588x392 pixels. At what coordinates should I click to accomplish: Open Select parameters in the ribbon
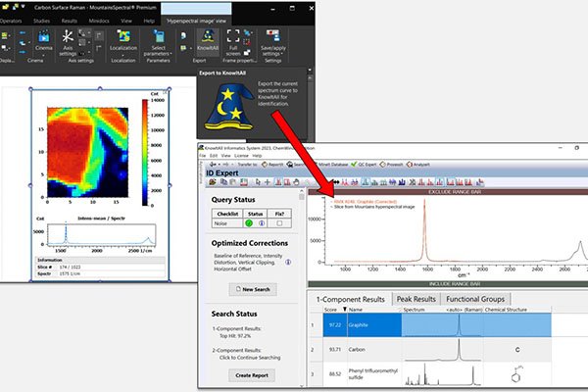coord(158,43)
